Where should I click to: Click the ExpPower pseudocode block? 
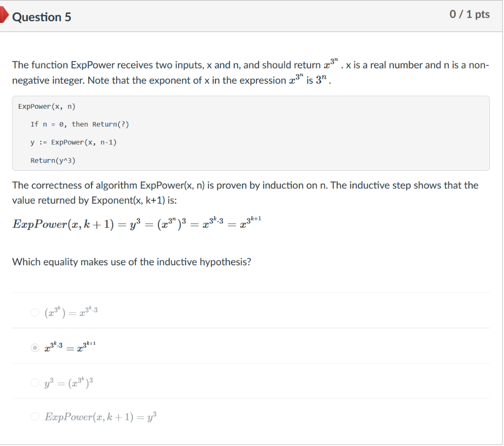click(x=251, y=133)
